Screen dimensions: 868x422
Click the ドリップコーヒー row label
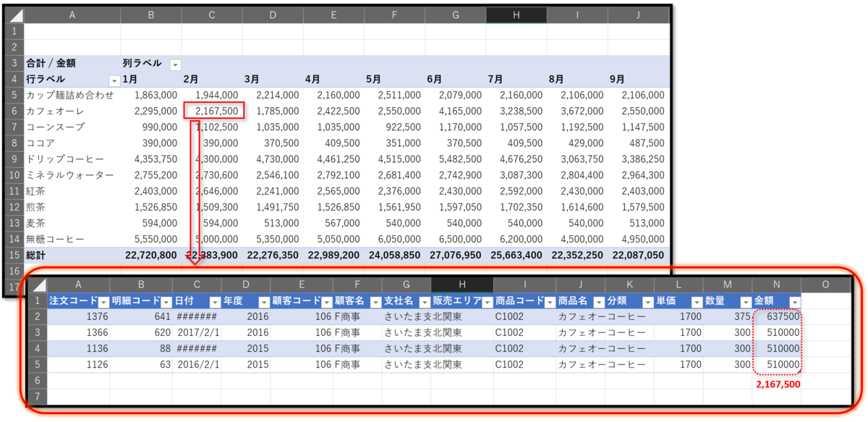[x=65, y=159]
